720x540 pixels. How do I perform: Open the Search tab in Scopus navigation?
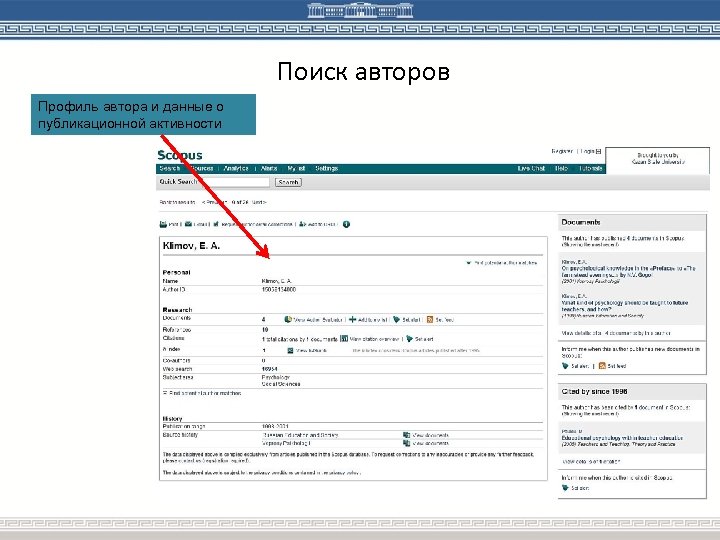point(169,169)
